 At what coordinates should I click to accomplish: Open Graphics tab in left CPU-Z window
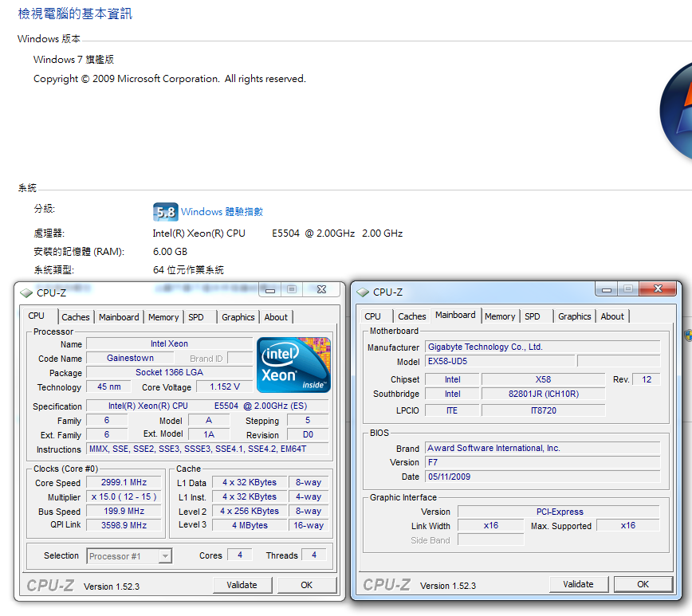[x=238, y=317]
